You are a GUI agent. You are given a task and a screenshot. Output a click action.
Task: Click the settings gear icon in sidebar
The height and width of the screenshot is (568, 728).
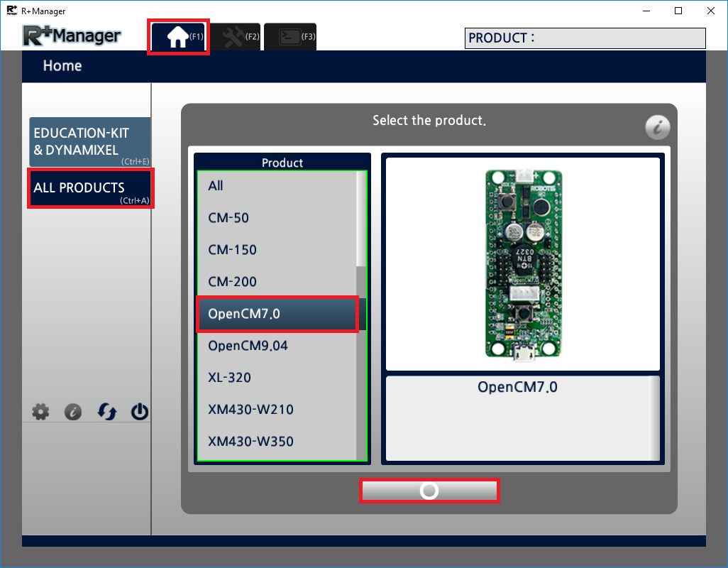pos(41,412)
